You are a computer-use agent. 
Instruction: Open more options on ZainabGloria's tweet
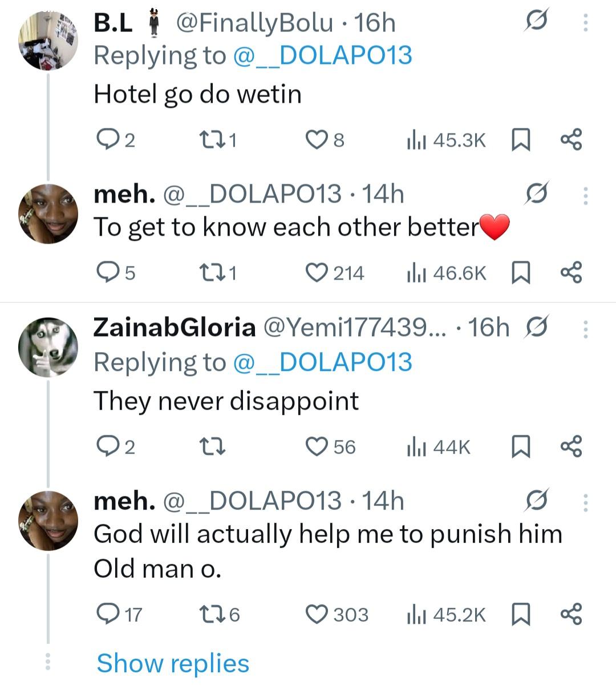[x=585, y=329]
